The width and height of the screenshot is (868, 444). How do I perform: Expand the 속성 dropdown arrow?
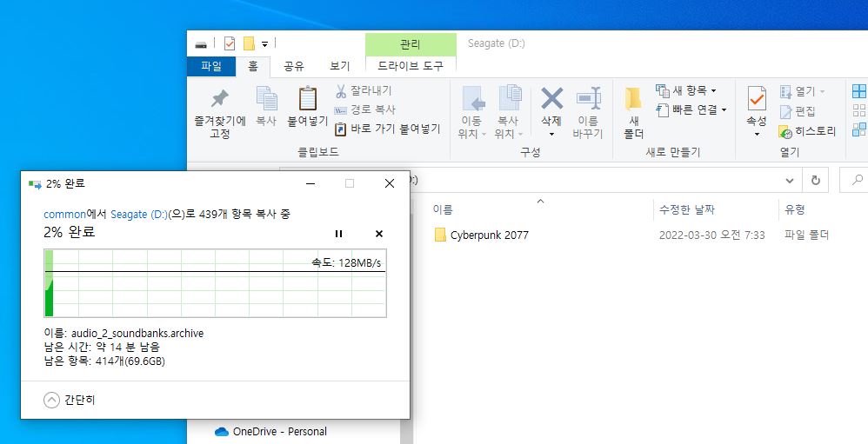(x=756, y=135)
